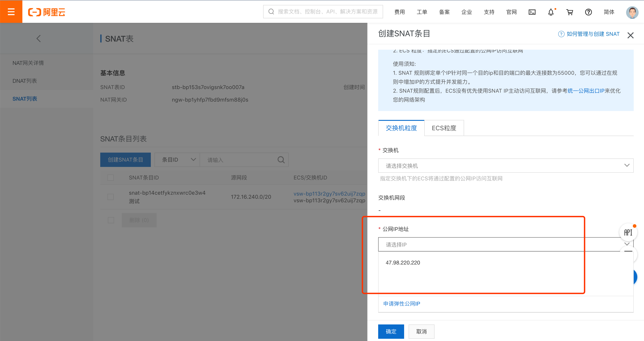
Task: Open the orange hamburger menu
Action: point(11,11)
